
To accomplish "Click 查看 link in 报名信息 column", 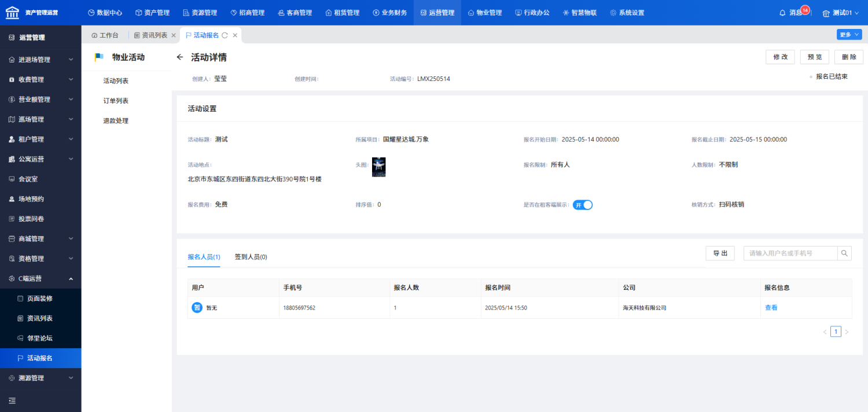I will [x=771, y=308].
